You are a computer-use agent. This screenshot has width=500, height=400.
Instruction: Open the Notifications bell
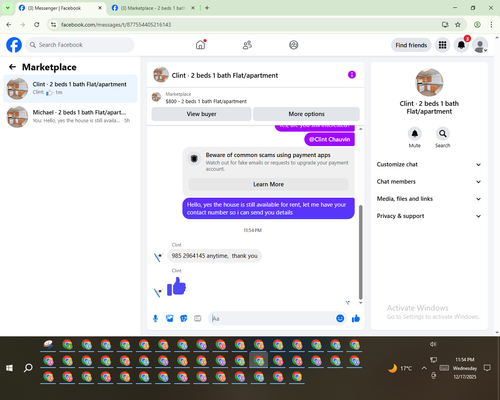click(x=461, y=45)
